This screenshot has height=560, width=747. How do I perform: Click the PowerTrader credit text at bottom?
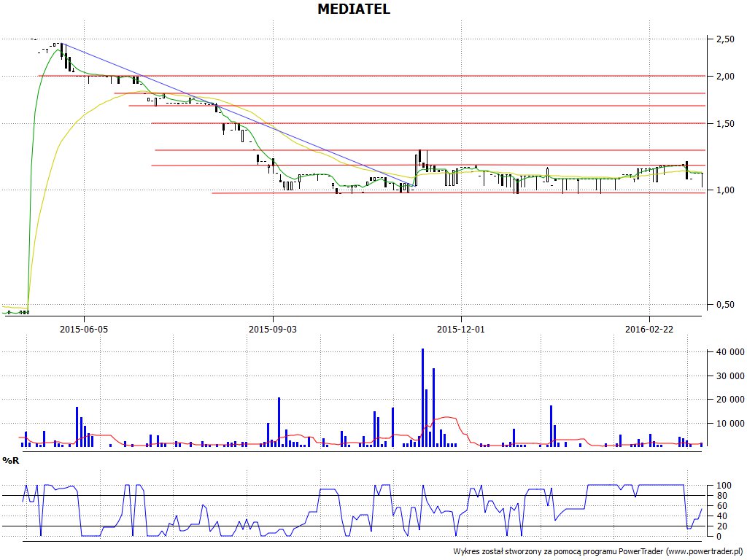point(599,551)
